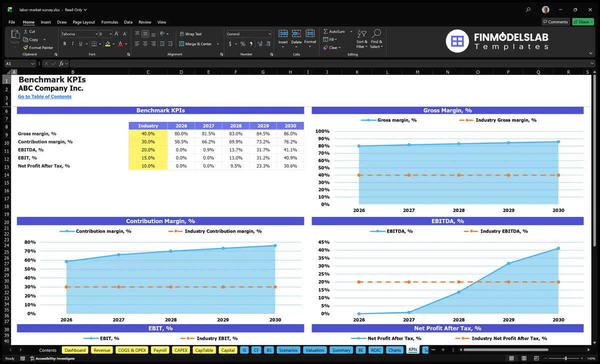
Task: Apply Comma Style format
Action: point(250,44)
